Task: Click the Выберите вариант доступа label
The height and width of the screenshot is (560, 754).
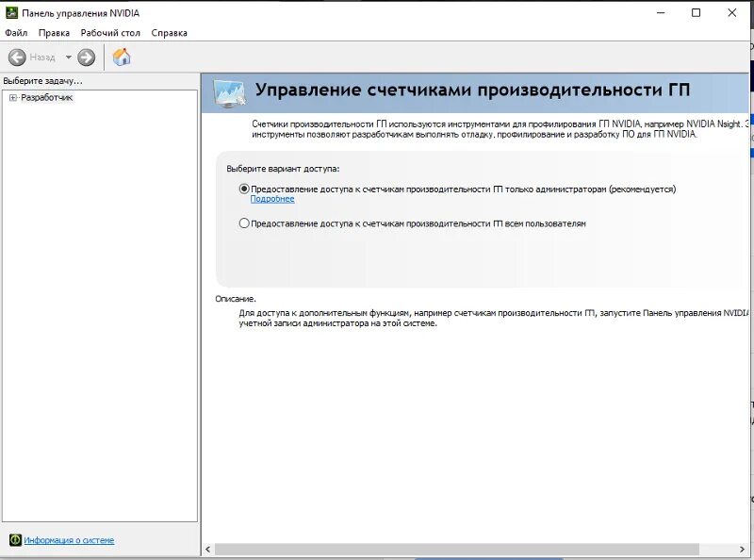Action: (x=283, y=169)
